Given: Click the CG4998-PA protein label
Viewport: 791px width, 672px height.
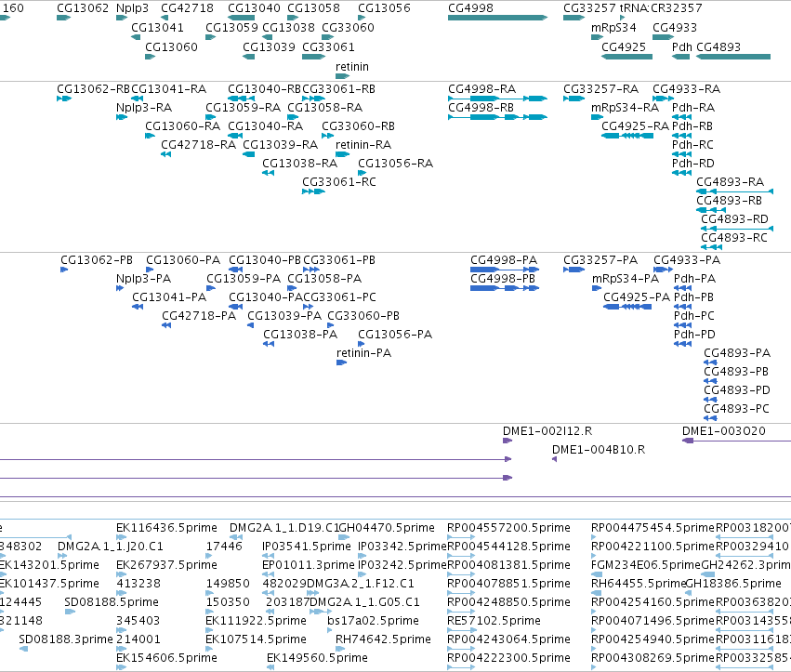Looking at the screenshot, I should (504, 260).
